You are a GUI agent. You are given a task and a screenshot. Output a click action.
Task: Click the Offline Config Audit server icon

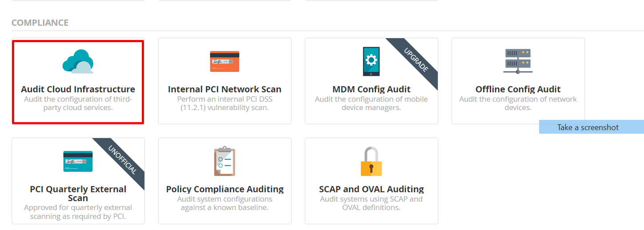[518, 61]
